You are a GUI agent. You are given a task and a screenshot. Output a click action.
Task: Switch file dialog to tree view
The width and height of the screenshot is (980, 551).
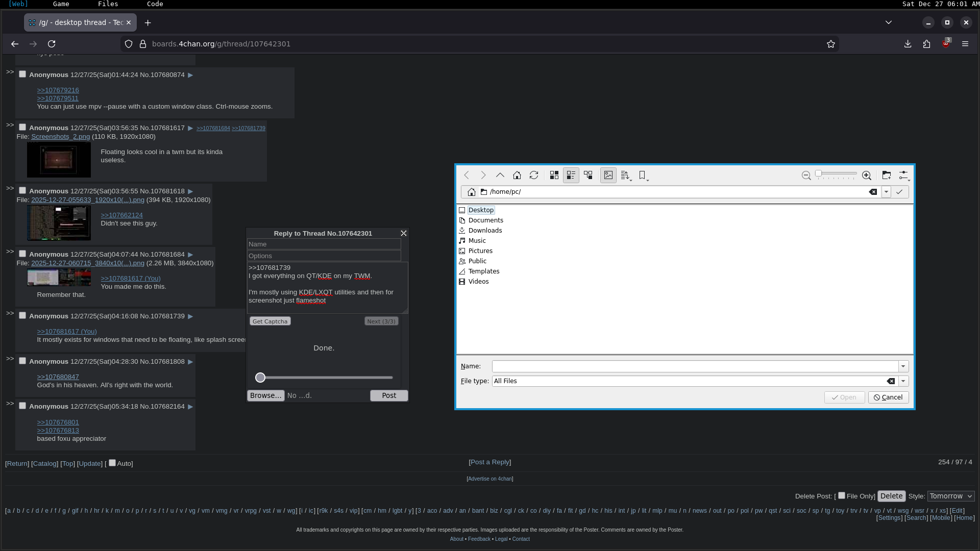(x=588, y=175)
